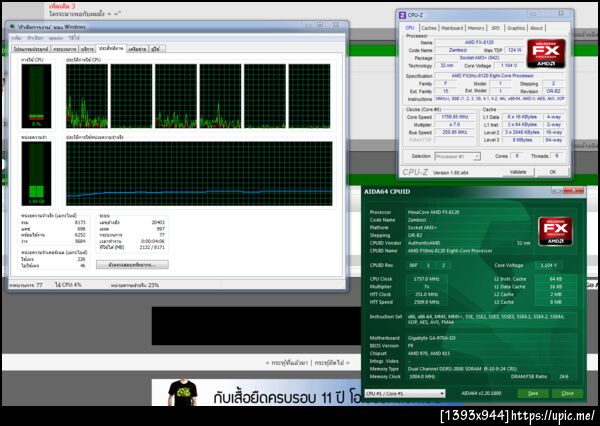
Task: Click the CPU usage gauge in Task Manager
Action: click(x=36, y=96)
